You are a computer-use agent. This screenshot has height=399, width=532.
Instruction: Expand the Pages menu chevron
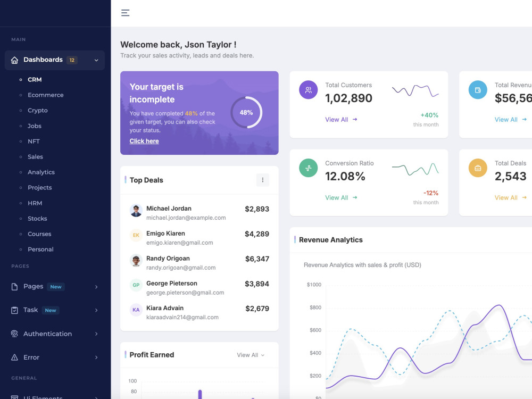pyautogui.click(x=96, y=287)
